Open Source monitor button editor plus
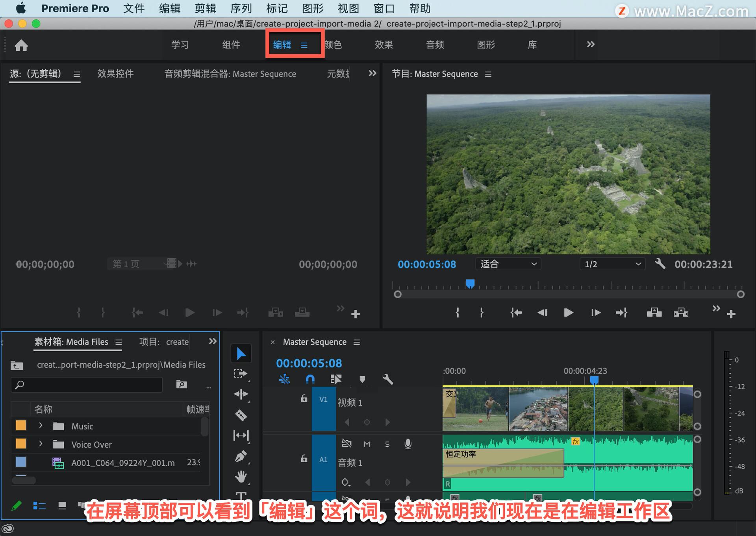The height and width of the screenshot is (536, 756). click(356, 314)
